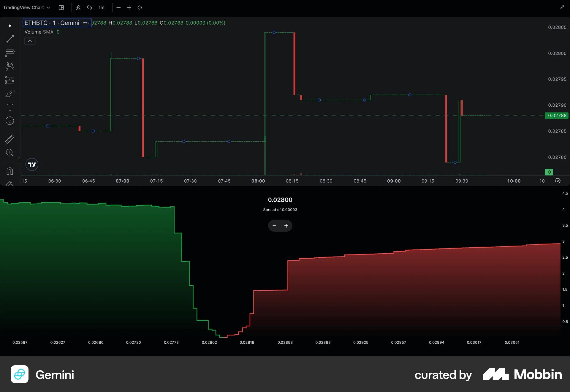Switch to the 1m interval tab
Image resolution: width=570 pixels, height=392 pixels.
click(102, 7)
